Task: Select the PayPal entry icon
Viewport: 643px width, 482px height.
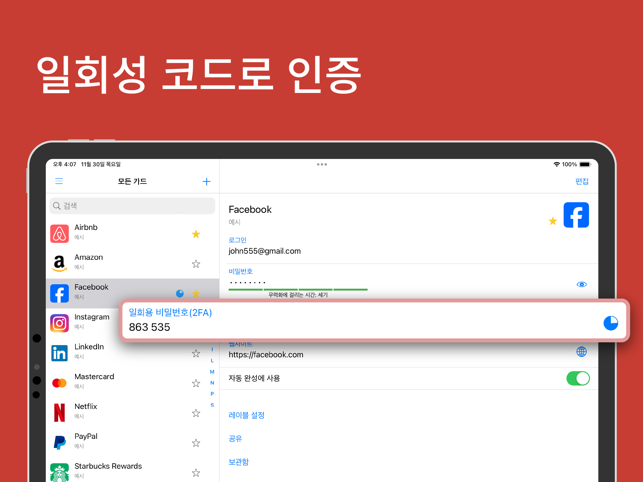Action: 60,442
